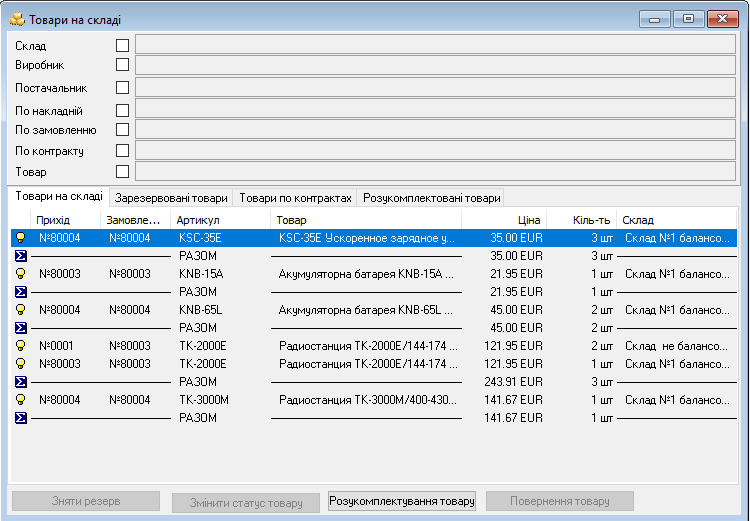Click the Товар filter input field
This screenshot has width=750, height=521.
(x=435, y=172)
